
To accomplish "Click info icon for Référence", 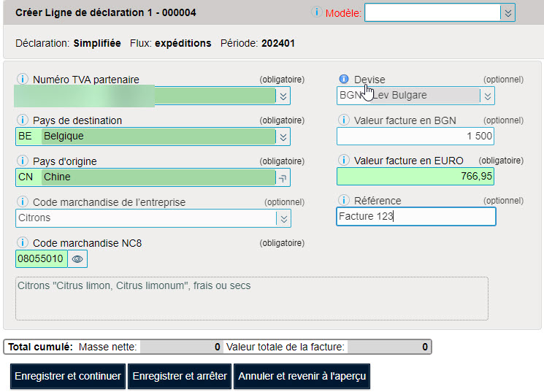I will point(344,200).
